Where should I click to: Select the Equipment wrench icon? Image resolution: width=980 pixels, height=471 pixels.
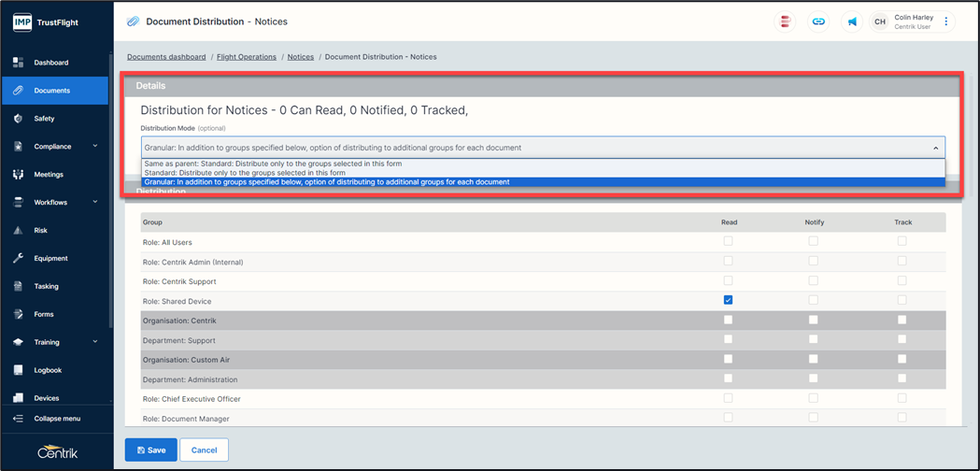(18, 258)
